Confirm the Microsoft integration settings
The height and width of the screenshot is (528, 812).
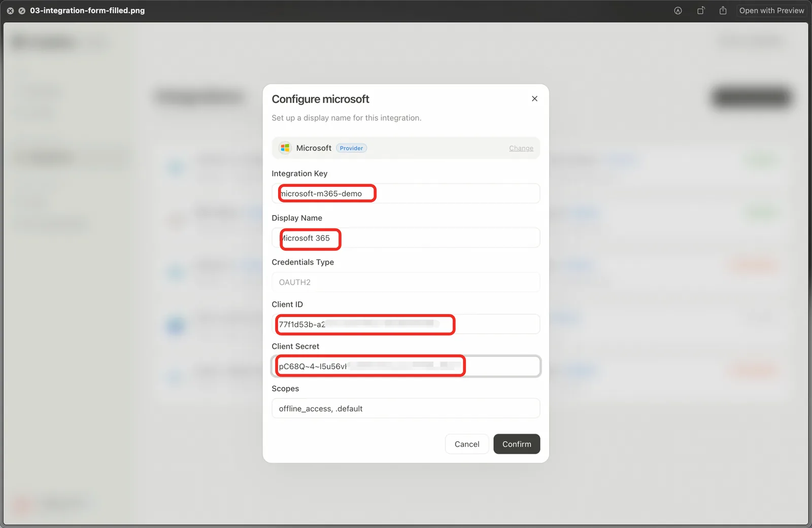pos(517,444)
